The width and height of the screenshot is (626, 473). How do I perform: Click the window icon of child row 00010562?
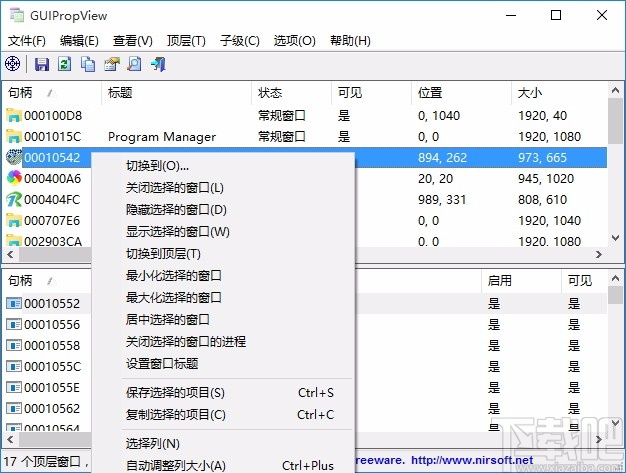(14, 408)
